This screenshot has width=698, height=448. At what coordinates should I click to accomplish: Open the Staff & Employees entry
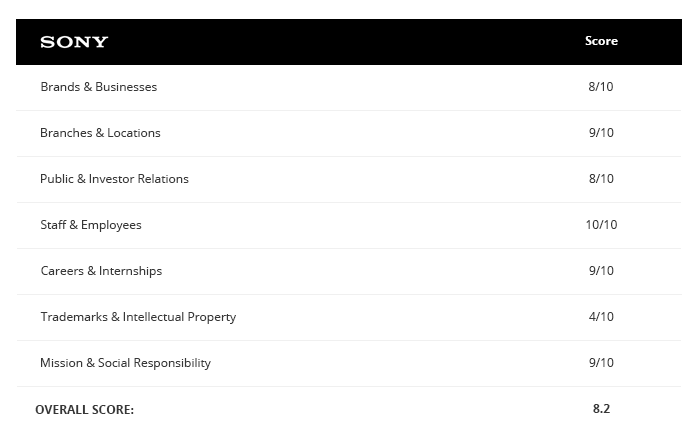[x=91, y=225]
